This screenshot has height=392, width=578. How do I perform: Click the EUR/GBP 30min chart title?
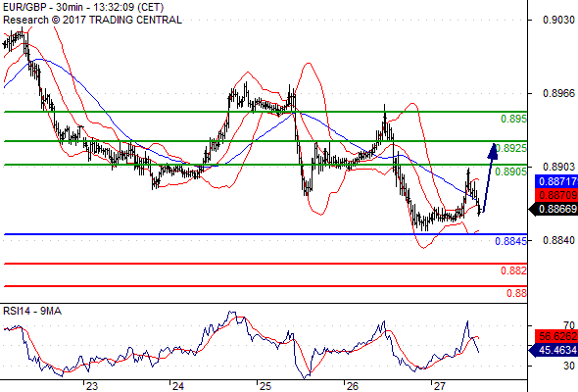(x=83, y=7)
